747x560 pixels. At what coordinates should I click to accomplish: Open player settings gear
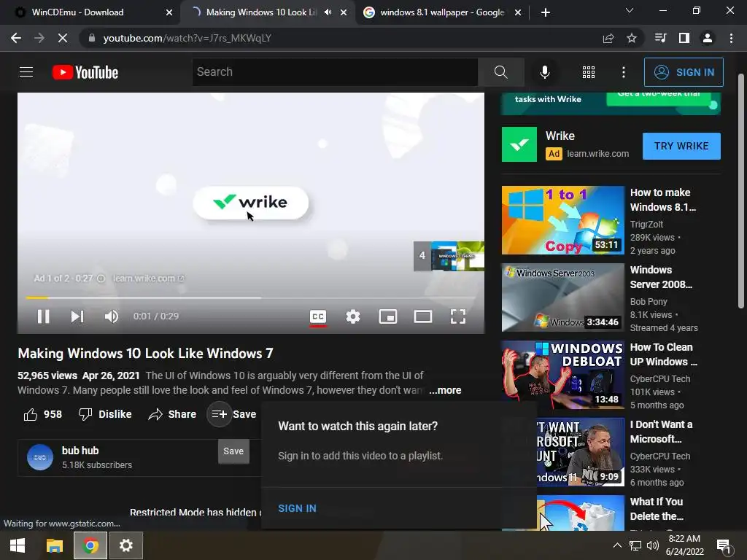(352, 316)
